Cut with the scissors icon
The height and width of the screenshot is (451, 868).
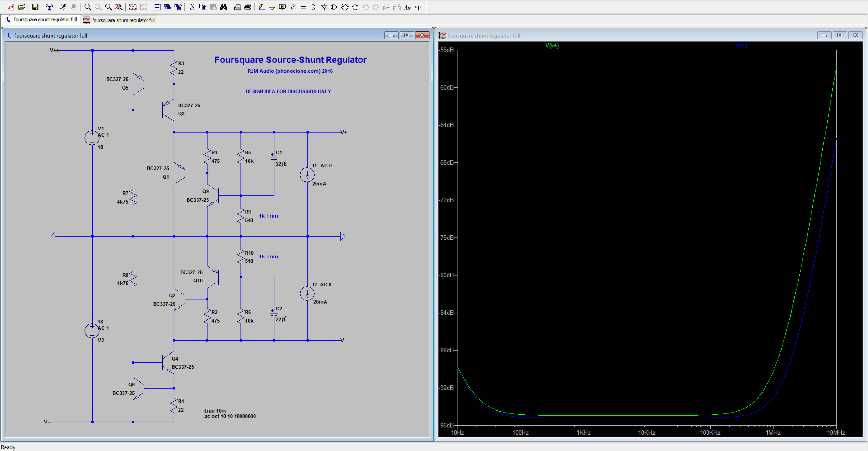(x=192, y=7)
